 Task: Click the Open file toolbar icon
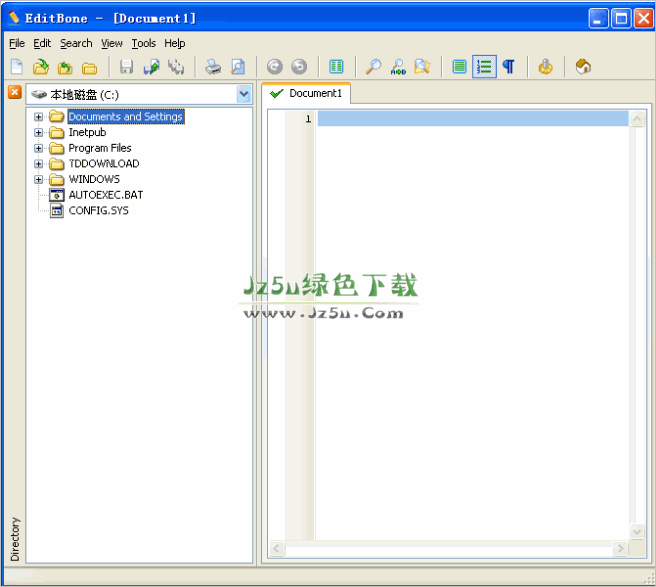pyautogui.click(x=41, y=67)
